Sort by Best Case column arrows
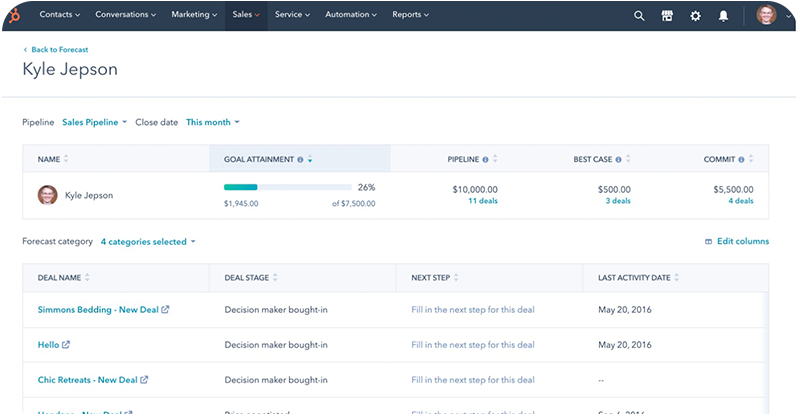This screenshot has height=416, width=800. tap(628, 159)
